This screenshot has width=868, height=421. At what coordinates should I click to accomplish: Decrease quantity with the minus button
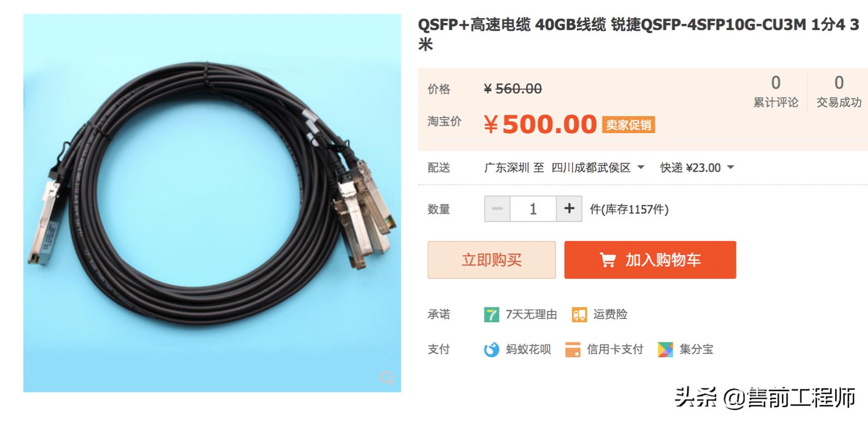point(497,209)
